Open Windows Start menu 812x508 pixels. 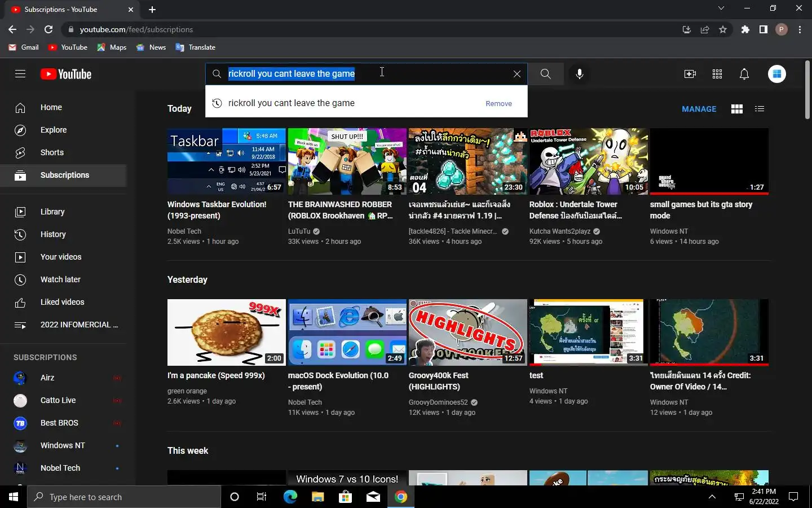click(14, 497)
